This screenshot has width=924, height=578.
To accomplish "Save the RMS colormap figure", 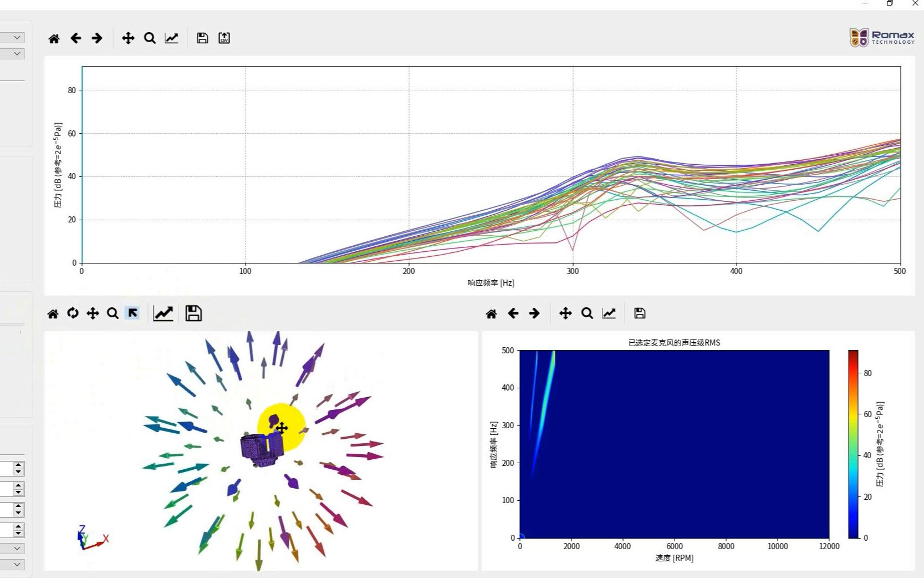I will pyautogui.click(x=640, y=313).
